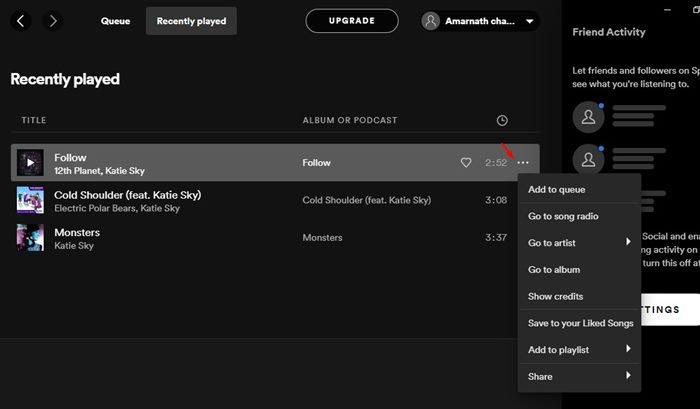
Task: Click the UPGRADE button
Action: click(352, 21)
